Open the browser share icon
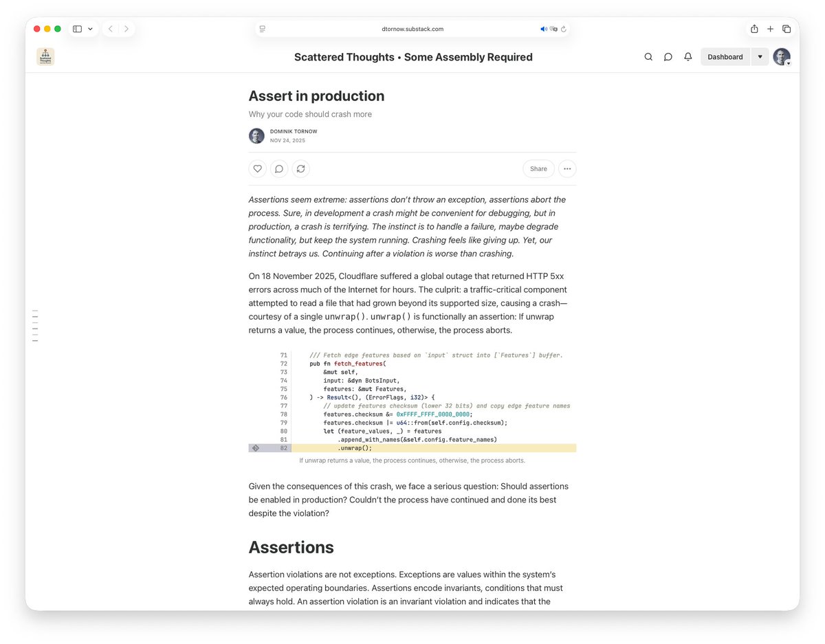825x644 pixels. tap(753, 29)
